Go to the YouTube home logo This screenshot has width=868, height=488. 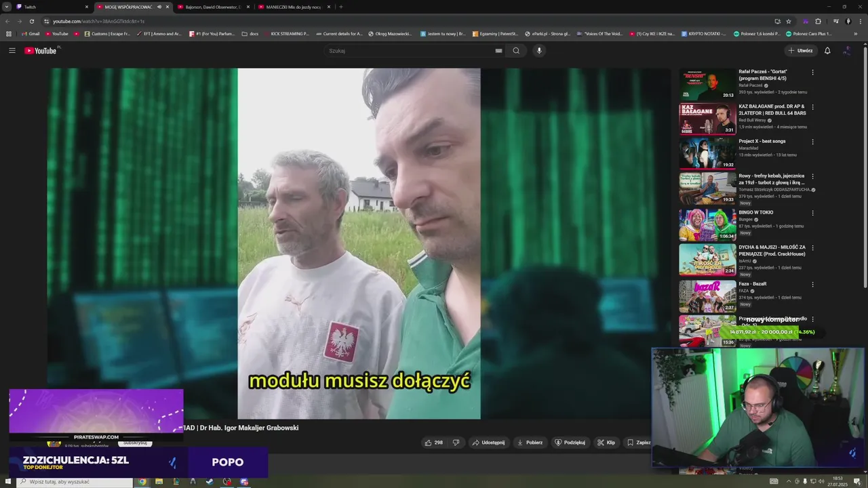pyautogui.click(x=41, y=51)
